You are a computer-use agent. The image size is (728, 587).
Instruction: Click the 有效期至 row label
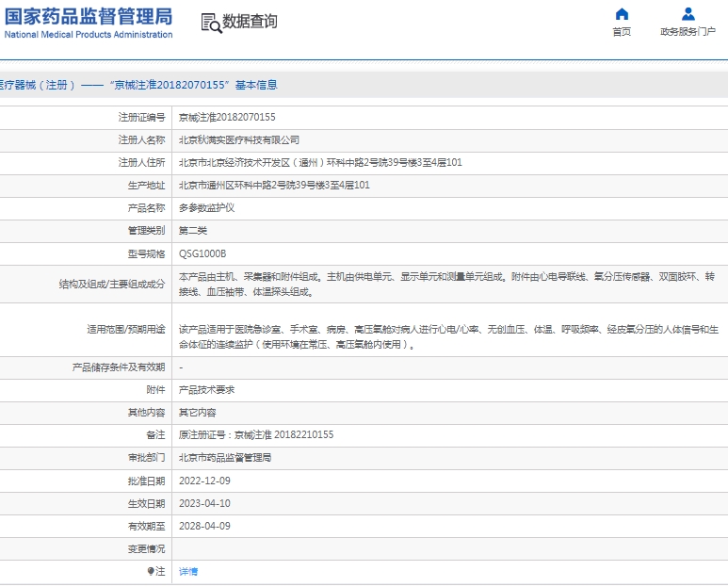click(146, 526)
